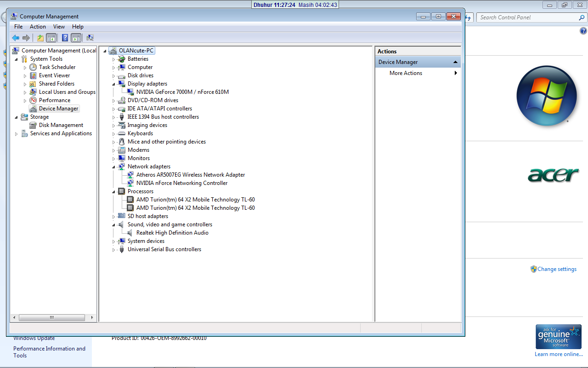Open Help from the toolbar question-mark icon
The image size is (588, 368).
[65, 38]
